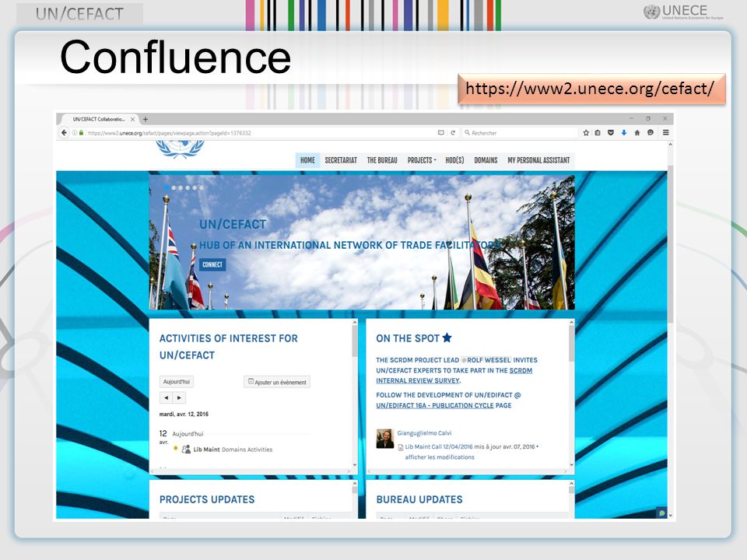Click the mardi, avr. 12, 2016 date text
747x560 pixels.
click(x=184, y=415)
